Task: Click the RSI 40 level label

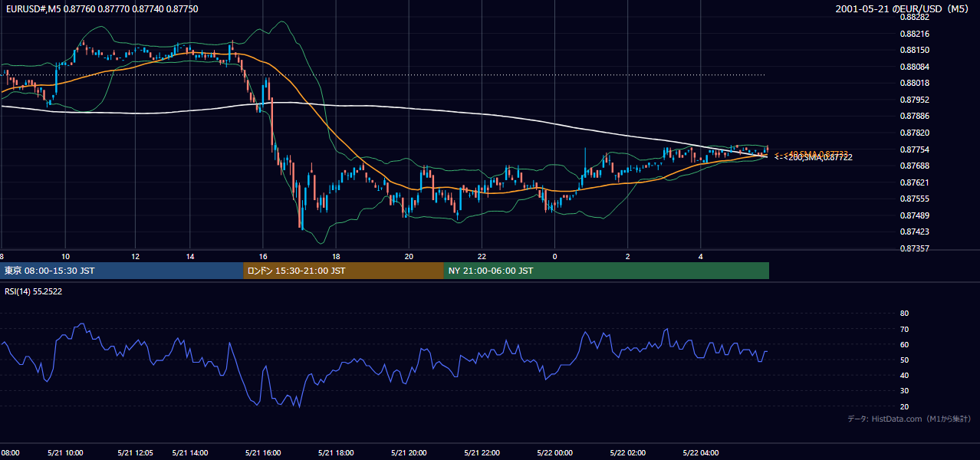Action: (904, 375)
